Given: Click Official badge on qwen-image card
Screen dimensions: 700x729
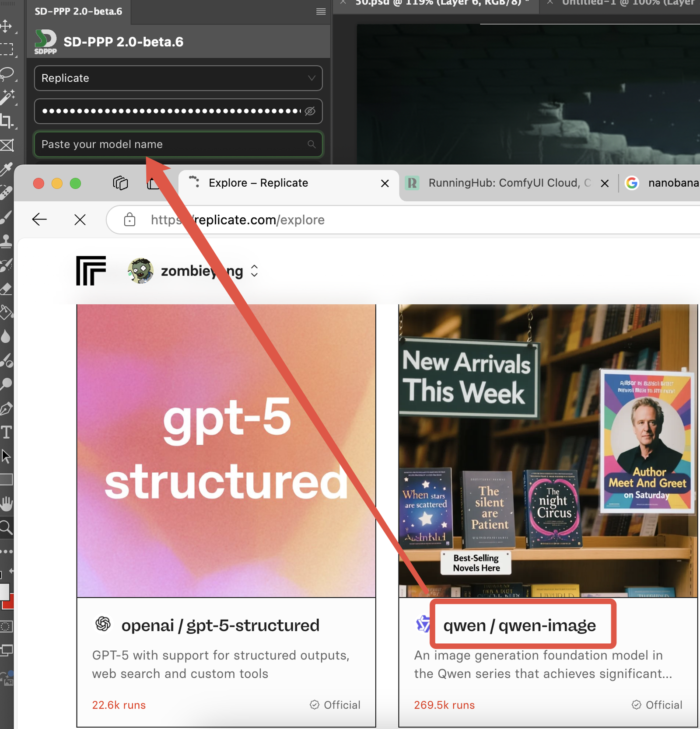Looking at the screenshot, I should click(657, 705).
